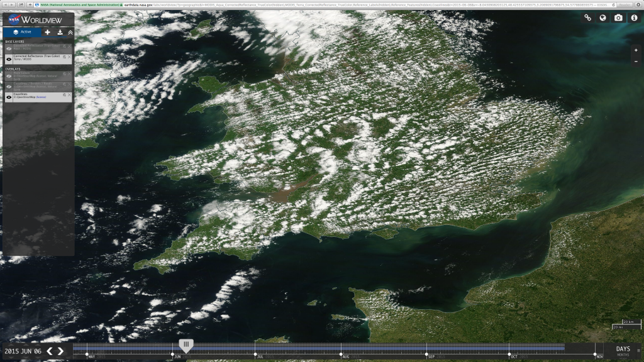This screenshot has height=362, width=644.
Task: Select the year 2015 date field
Action: point(11,351)
